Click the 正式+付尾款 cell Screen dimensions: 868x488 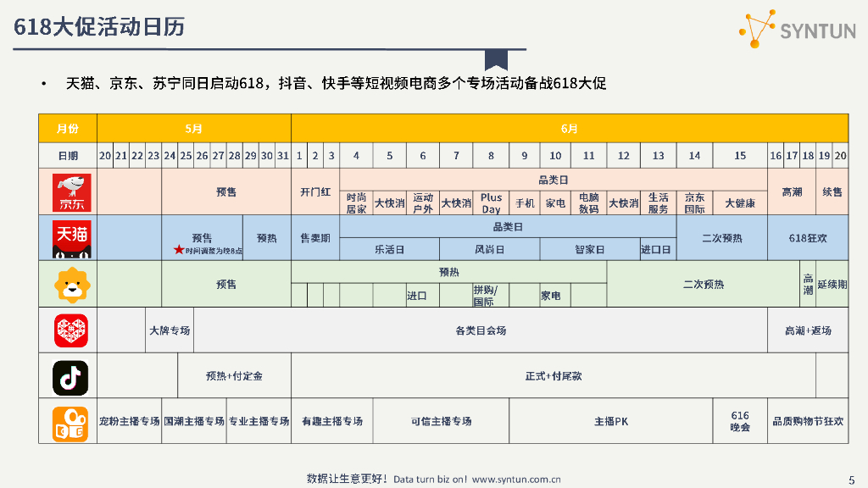point(554,375)
